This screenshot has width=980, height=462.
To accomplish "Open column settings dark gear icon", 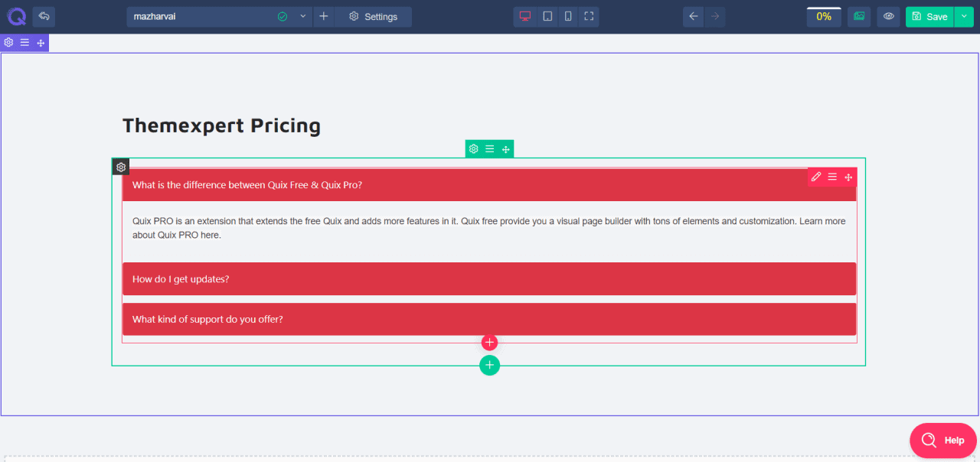I will coord(121,167).
